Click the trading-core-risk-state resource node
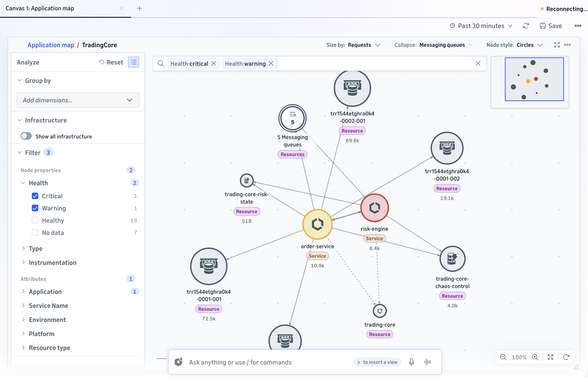 [x=247, y=180]
